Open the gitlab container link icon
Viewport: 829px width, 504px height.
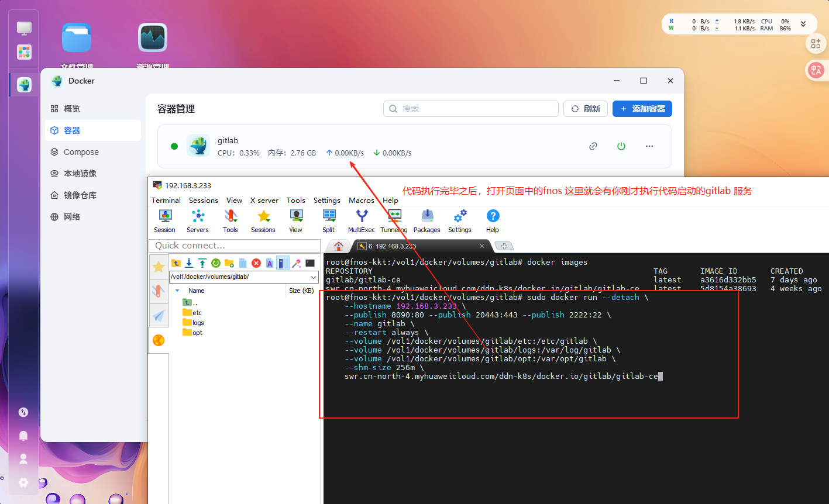(593, 146)
